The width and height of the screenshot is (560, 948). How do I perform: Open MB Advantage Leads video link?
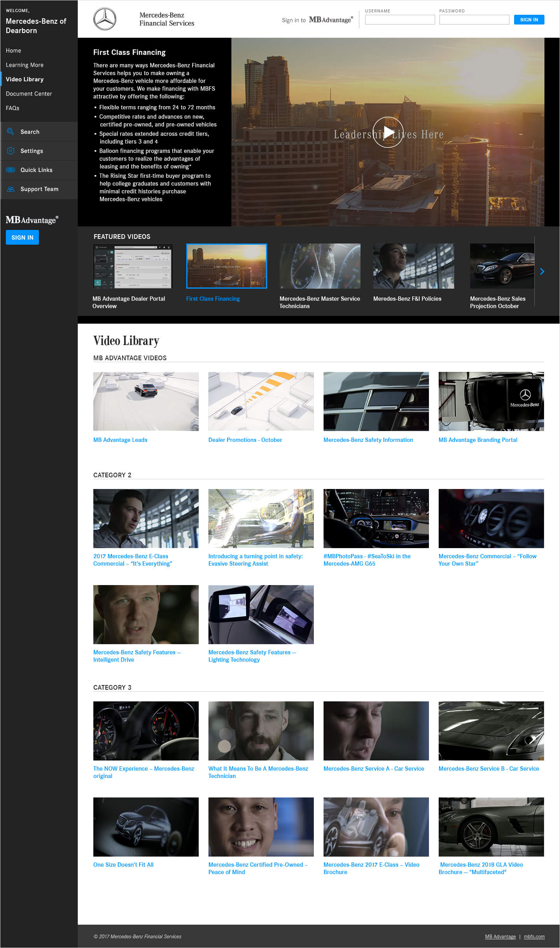[x=120, y=440]
